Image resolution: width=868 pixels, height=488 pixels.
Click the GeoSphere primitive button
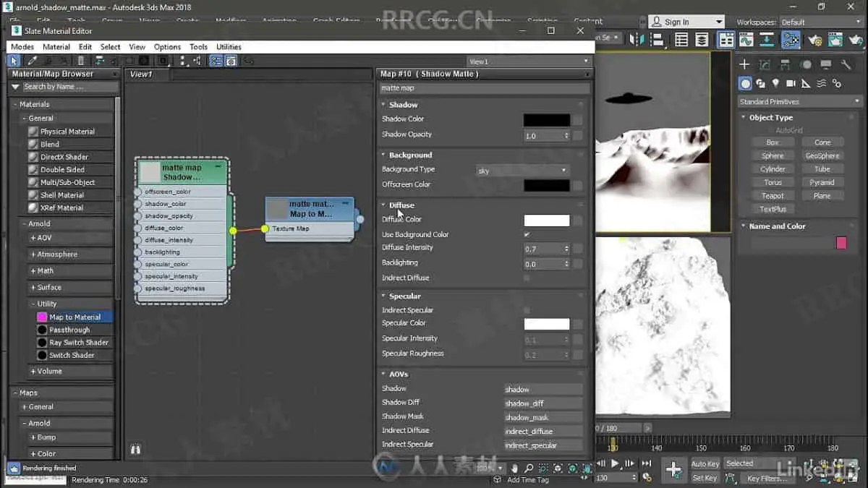click(x=822, y=155)
